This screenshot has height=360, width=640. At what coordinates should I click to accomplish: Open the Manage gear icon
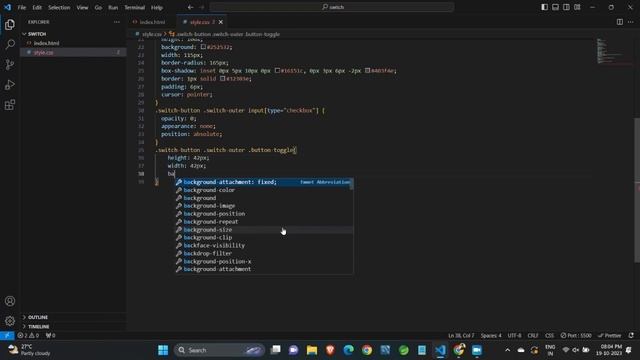10,321
